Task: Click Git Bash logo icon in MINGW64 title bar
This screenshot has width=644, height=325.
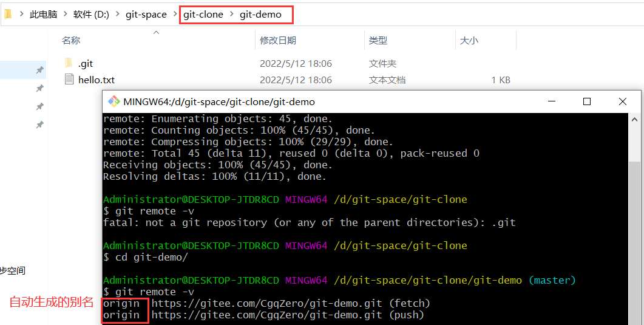Action: click(114, 101)
